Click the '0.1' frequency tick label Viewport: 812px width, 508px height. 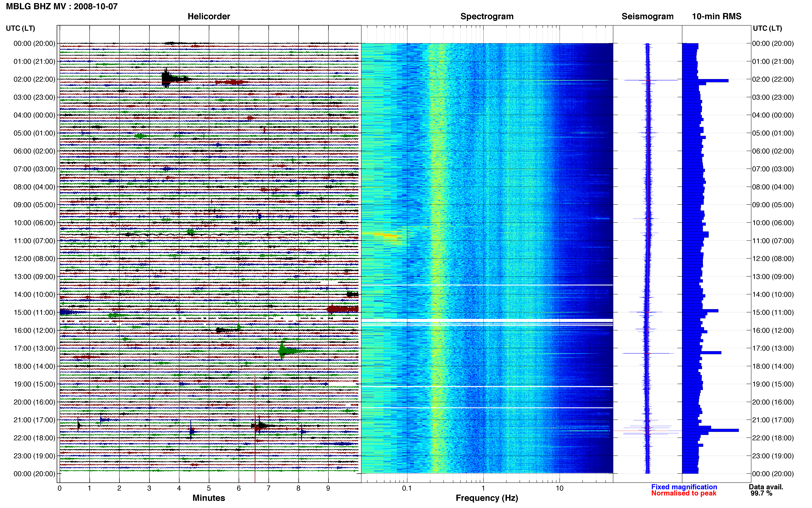pyautogui.click(x=407, y=488)
